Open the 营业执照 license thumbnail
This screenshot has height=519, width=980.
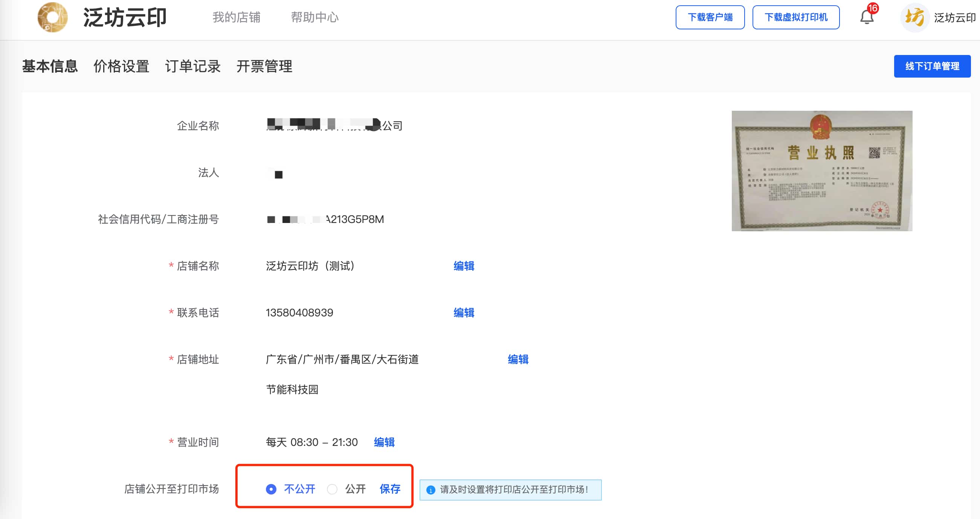(821, 171)
